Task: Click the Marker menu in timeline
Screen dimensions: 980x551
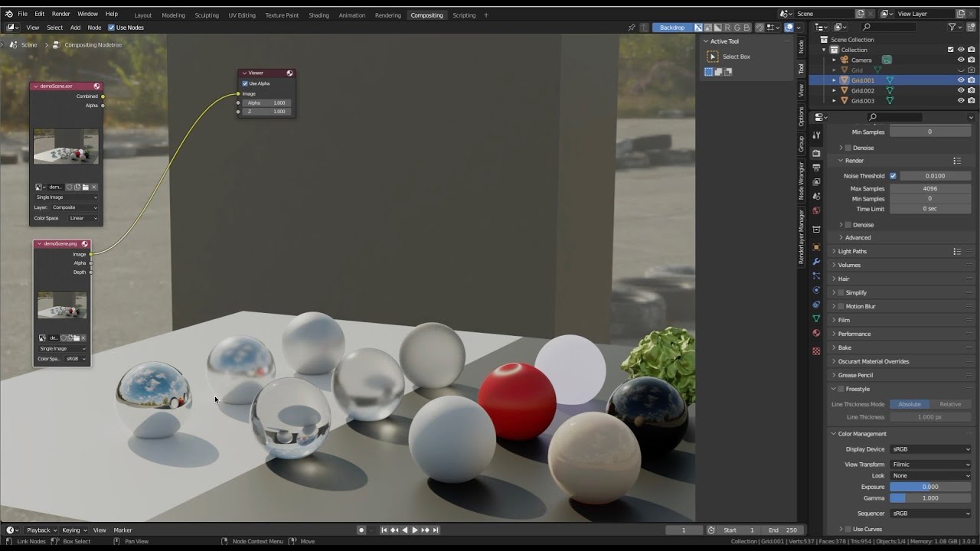Action: tap(122, 530)
